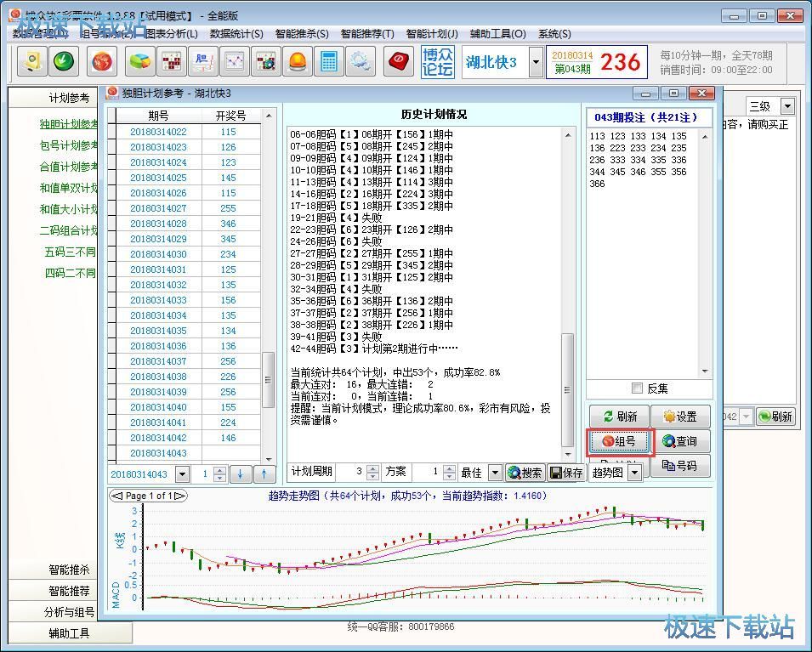The height and width of the screenshot is (652, 812).
Task: Check the box beside row 20180314036
Action: (x=111, y=346)
